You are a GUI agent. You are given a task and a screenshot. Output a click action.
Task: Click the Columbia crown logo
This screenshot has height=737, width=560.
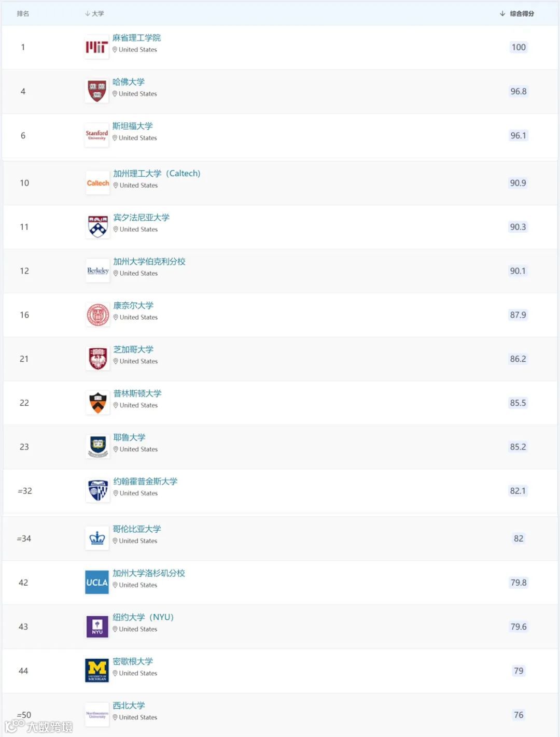coord(97,538)
